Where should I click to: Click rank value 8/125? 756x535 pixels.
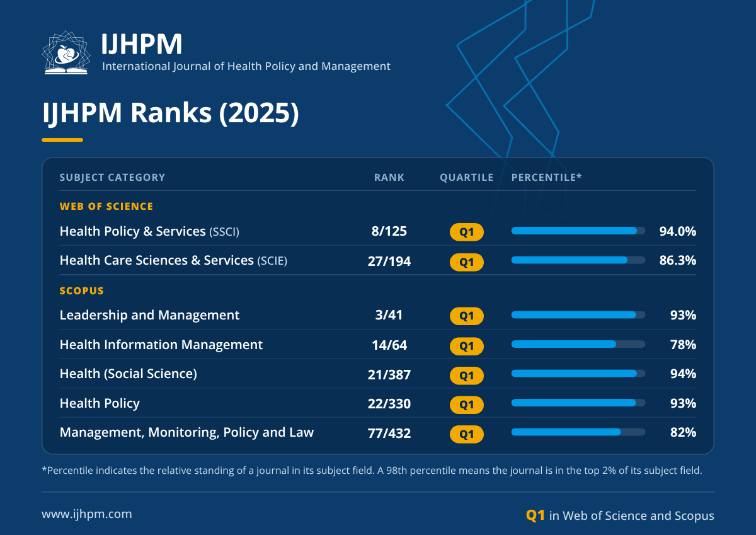point(389,231)
